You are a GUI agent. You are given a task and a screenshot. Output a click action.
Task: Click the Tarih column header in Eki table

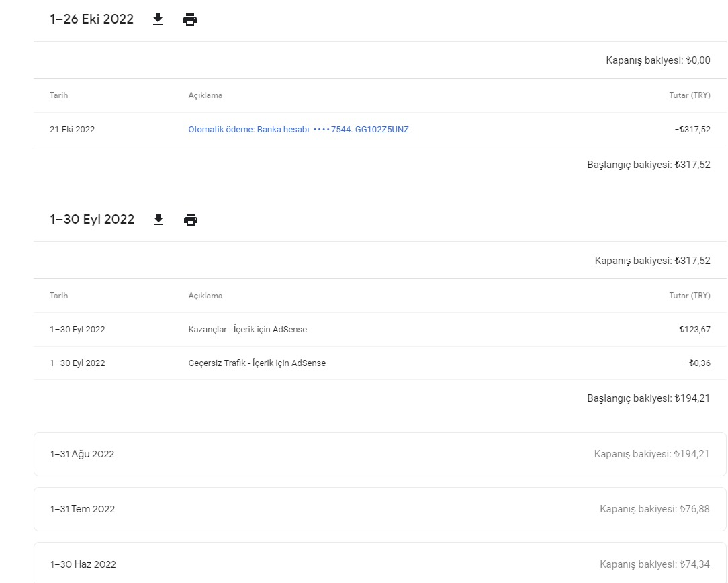tap(59, 95)
